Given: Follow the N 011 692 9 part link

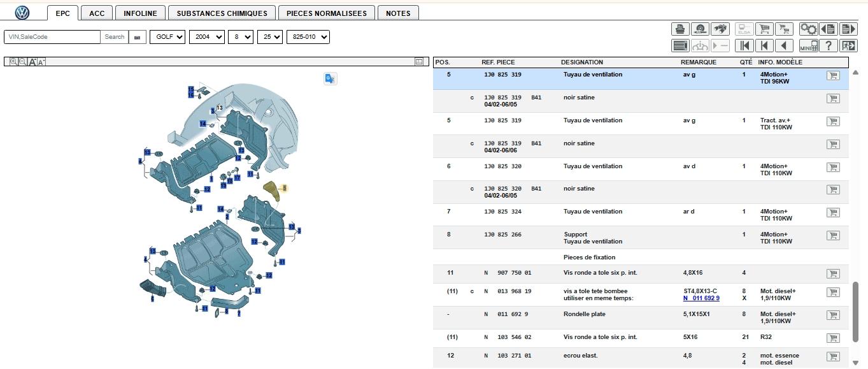Looking at the screenshot, I should point(701,298).
